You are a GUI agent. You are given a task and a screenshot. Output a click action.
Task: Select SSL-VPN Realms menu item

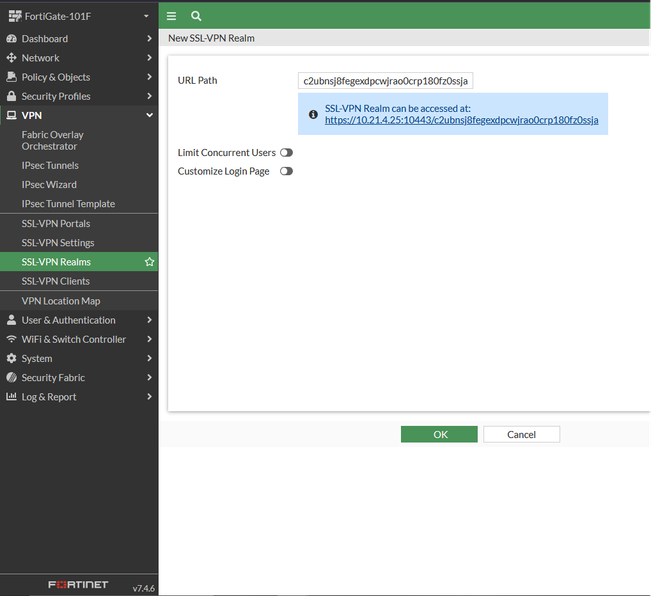click(x=79, y=262)
